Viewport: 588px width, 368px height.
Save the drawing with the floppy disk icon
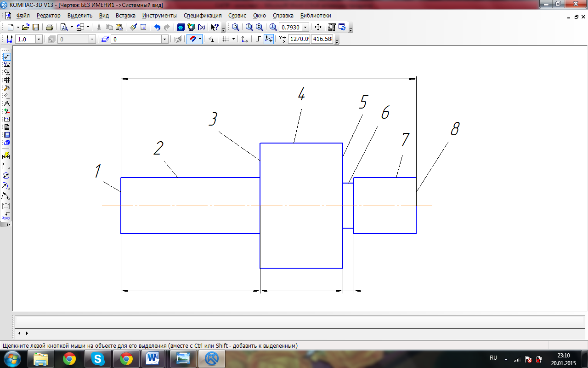(x=36, y=27)
